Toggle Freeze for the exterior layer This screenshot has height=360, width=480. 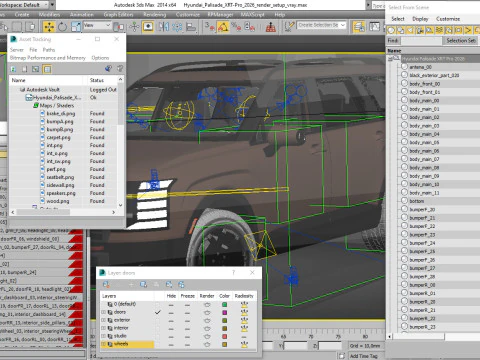(x=187, y=321)
